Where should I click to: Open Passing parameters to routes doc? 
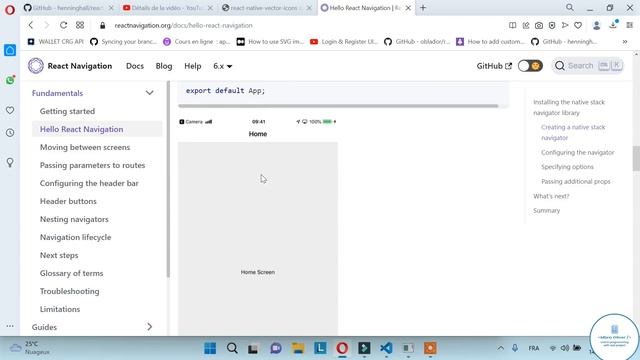click(x=92, y=165)
